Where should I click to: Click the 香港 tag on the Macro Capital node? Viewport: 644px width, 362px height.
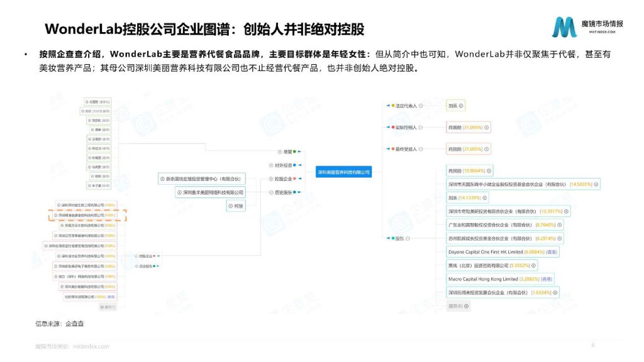click(547, 279)
